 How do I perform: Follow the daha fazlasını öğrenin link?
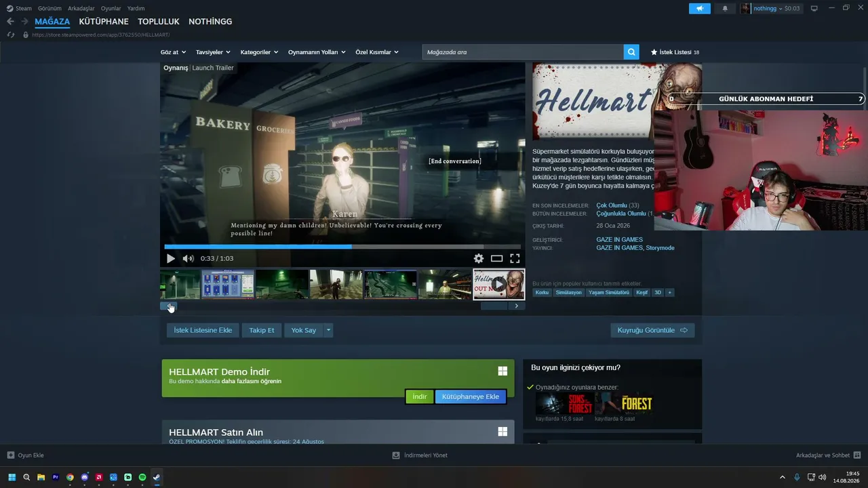(252, 382)
